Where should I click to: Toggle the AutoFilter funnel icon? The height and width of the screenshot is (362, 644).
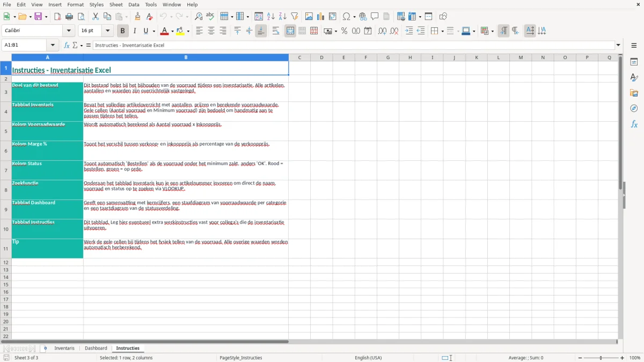click(295, 17)
